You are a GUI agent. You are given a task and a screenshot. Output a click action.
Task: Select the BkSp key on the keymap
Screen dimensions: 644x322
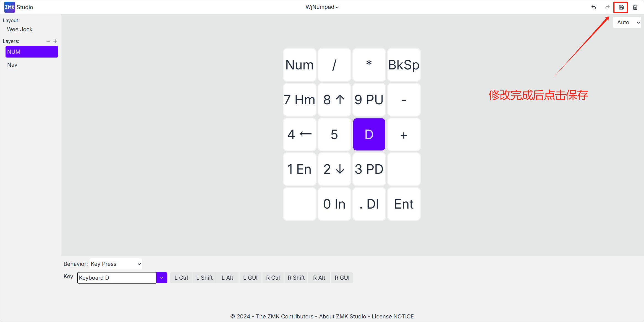(404, 65)
